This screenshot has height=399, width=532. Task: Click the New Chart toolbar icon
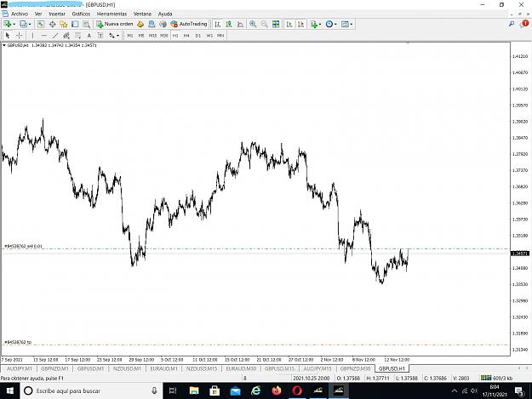click(7, 24)
